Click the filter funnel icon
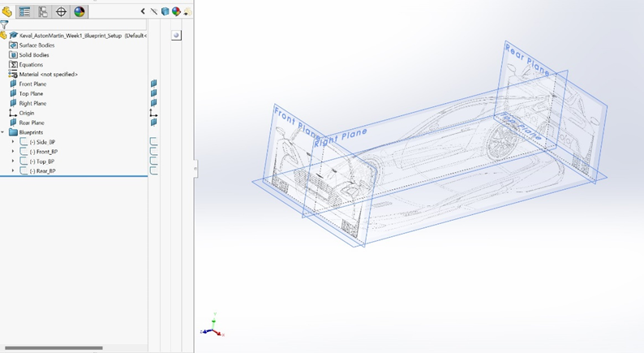Viewport: 644px width, 353px height. tap(4, 25)
